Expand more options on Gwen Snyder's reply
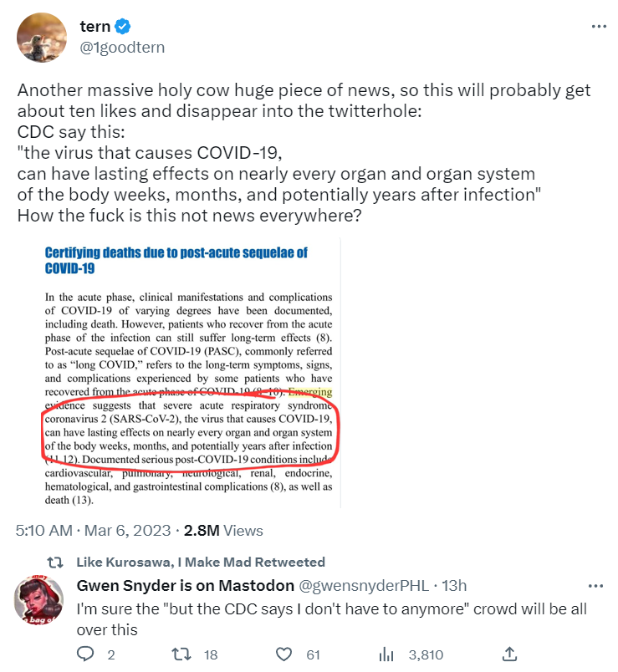This screenshot has height=672, width=618. (x=595, y=585)
